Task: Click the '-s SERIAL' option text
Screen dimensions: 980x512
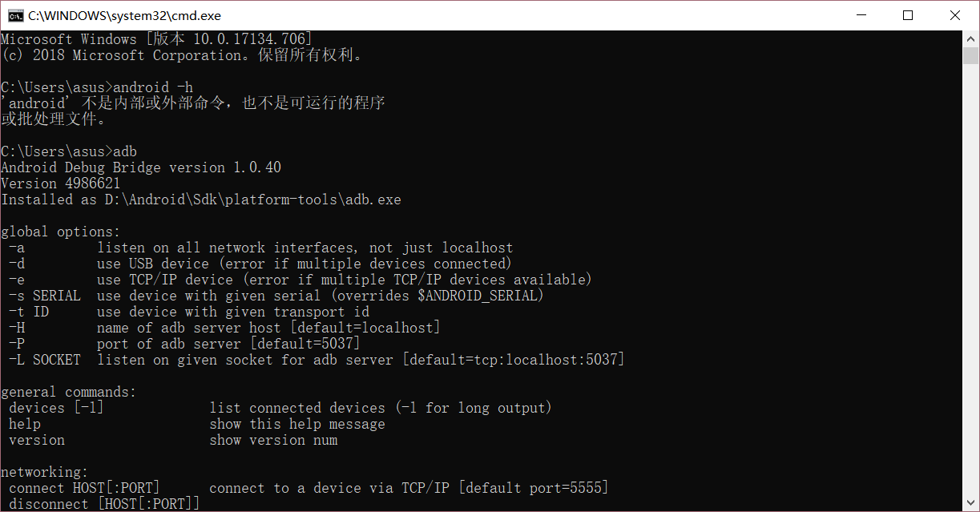Action: (45, 296)
